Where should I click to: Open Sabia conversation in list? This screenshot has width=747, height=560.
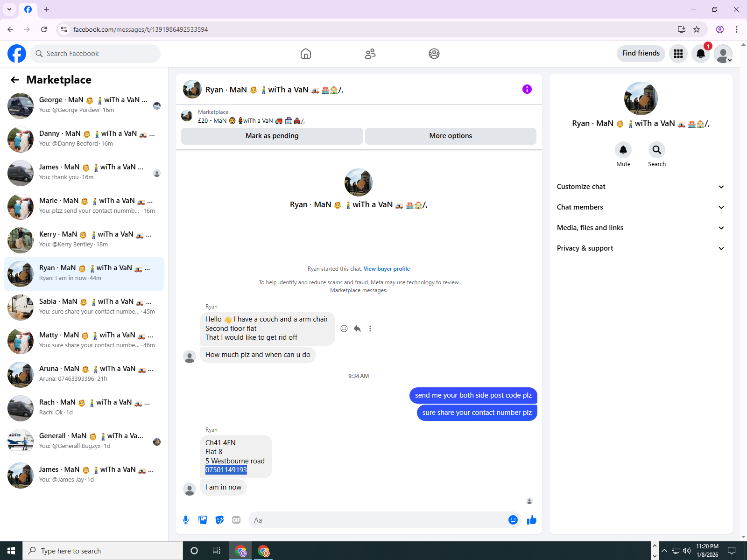pos(84,308)
